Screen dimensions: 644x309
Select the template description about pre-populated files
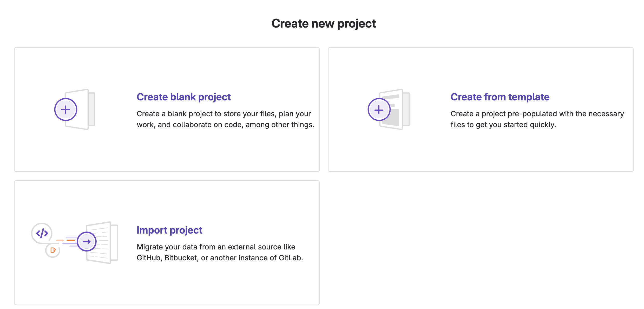tap(537, 119)
